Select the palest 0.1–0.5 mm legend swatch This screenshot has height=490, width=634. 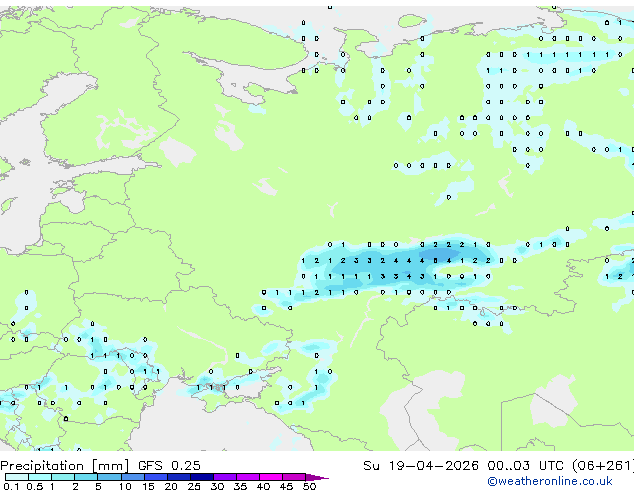[17, 477]
